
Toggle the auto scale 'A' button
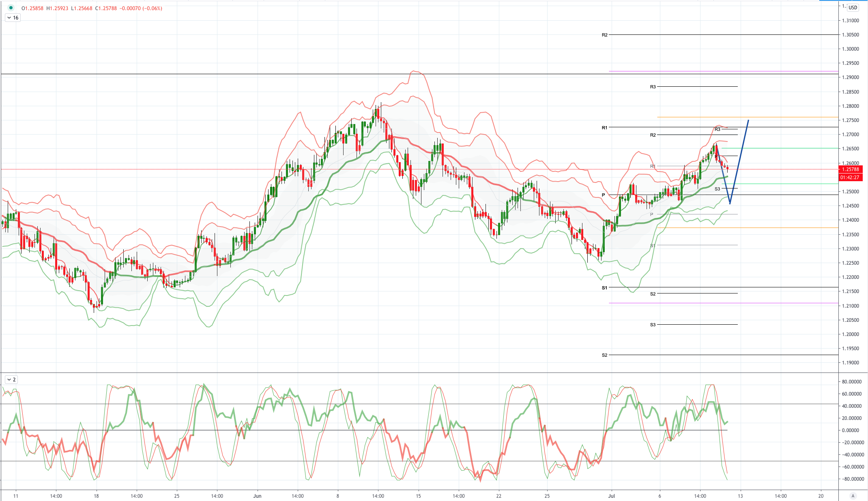pos(853,496)
